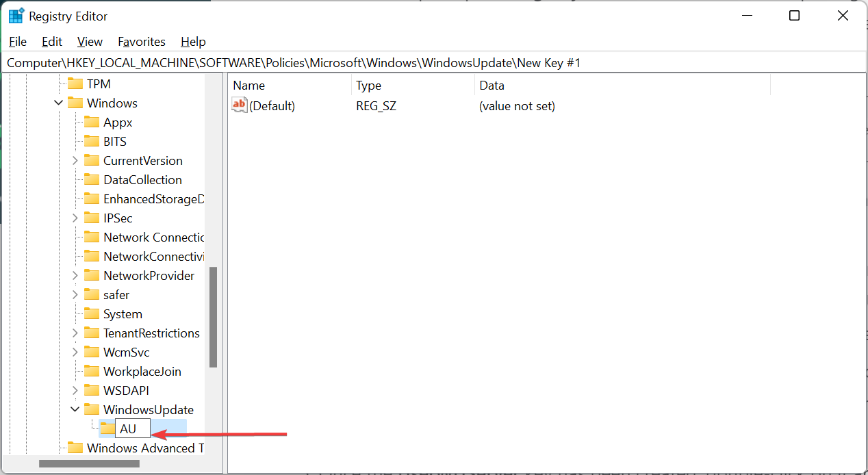
Task: Click the (value not set) data cell
Action: pyautogui.click(x=517, y=106)
